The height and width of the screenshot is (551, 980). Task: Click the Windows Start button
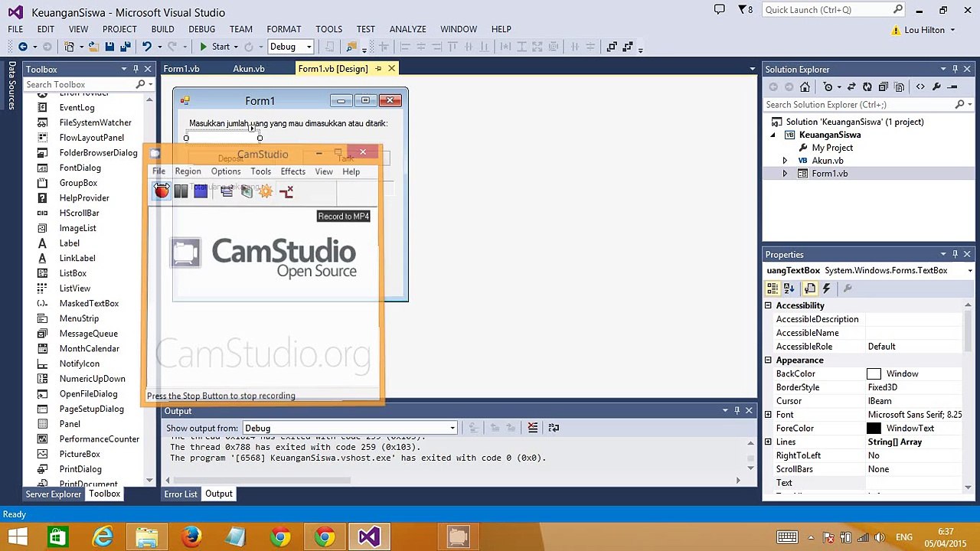coord(17,536)
